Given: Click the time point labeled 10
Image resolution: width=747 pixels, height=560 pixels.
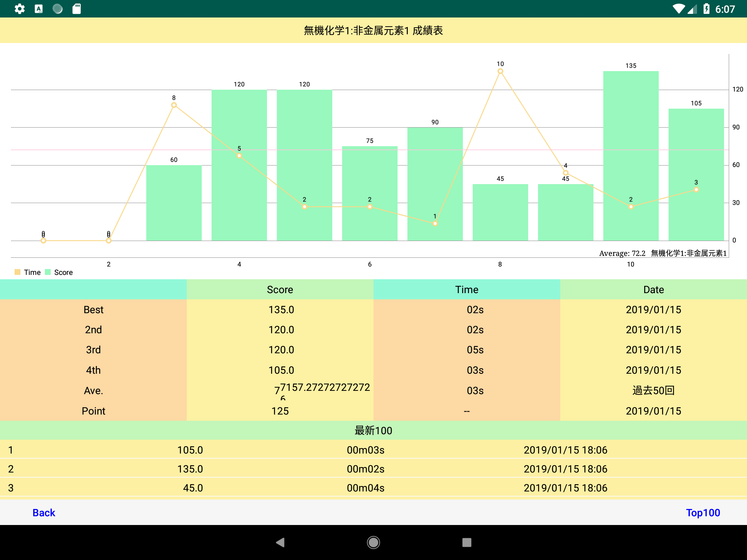Looking at the screenshot, I should point(500,71).
